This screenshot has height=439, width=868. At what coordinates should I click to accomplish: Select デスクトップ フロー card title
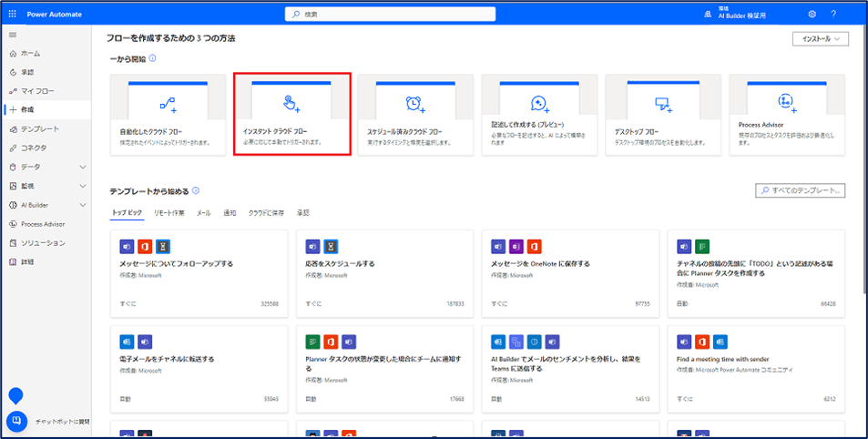(x=637, y=132)
